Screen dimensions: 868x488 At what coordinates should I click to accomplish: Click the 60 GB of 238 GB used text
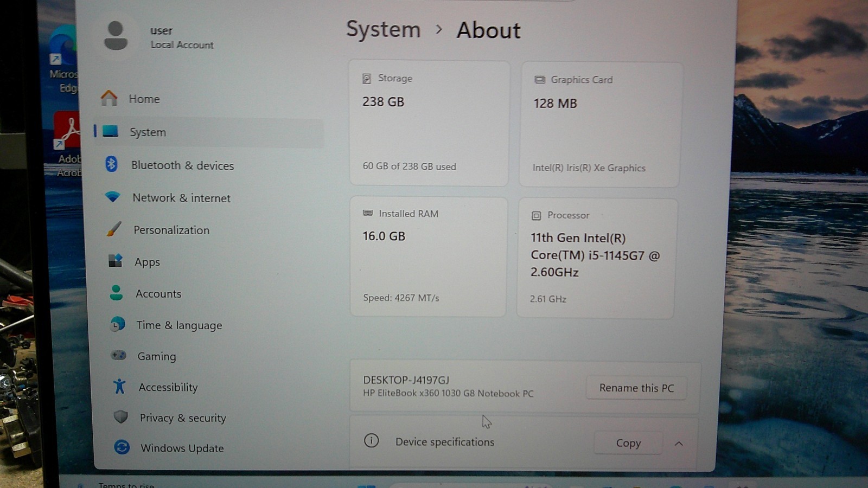click(x=409, y=166)
